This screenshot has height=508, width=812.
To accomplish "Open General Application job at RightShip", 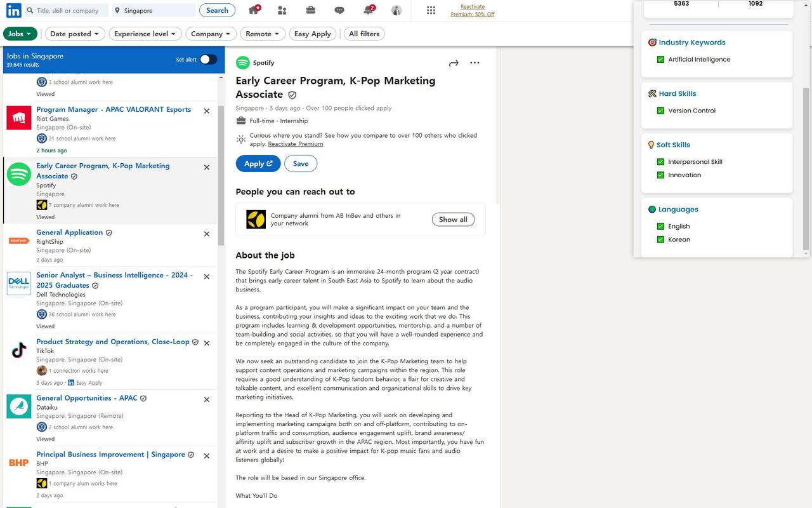I will tap(69, 232).
